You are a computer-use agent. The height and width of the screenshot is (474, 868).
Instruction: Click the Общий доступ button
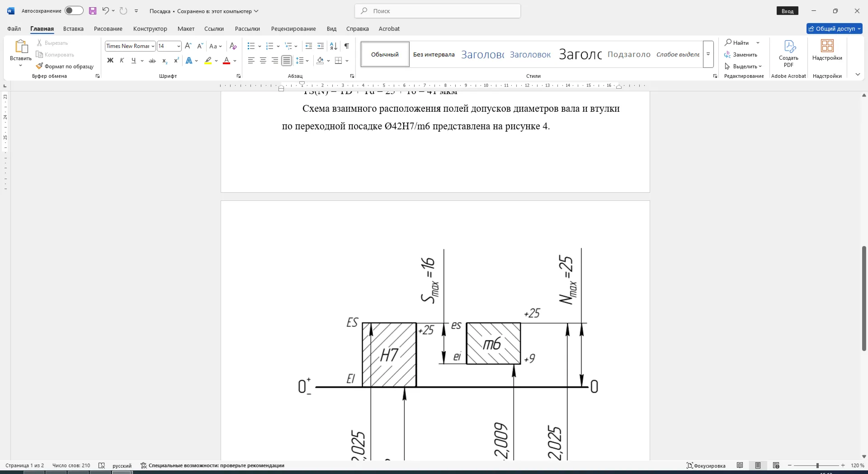(835, 28)
